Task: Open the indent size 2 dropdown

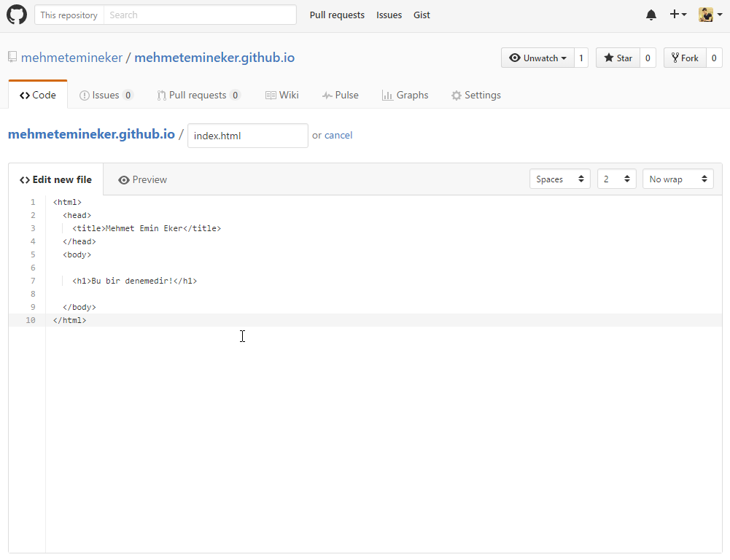Action: click(616, 179)
